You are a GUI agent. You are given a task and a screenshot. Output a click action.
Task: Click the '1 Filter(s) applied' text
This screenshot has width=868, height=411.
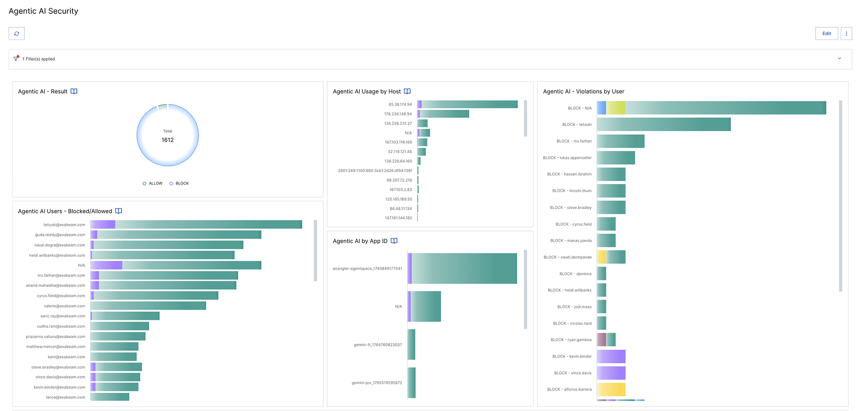[x=39, y=59]
